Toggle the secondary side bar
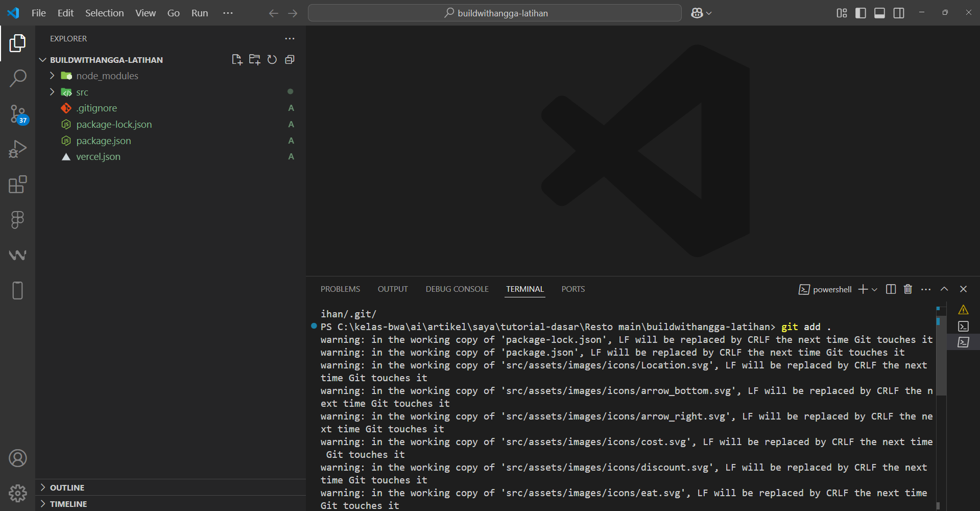Screen dimensions: 980x511 pyautogui.click(x=899, y=13)
